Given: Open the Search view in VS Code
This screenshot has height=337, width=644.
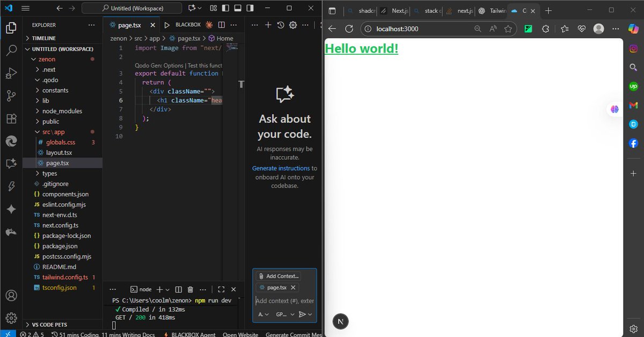Looking at the screenshot, I should pyautogui.click(x=11, y=50).
